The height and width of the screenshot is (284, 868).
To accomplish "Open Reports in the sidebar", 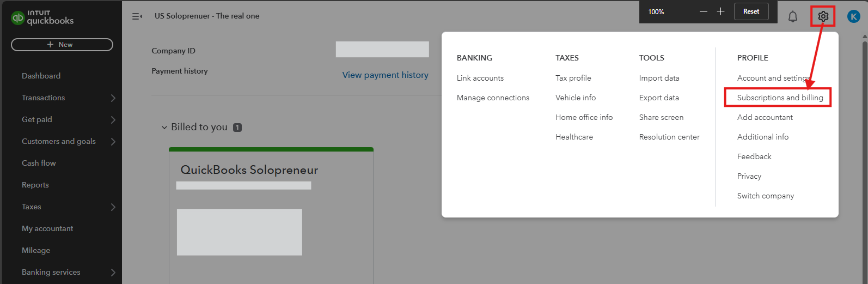I will coord(35,185).
